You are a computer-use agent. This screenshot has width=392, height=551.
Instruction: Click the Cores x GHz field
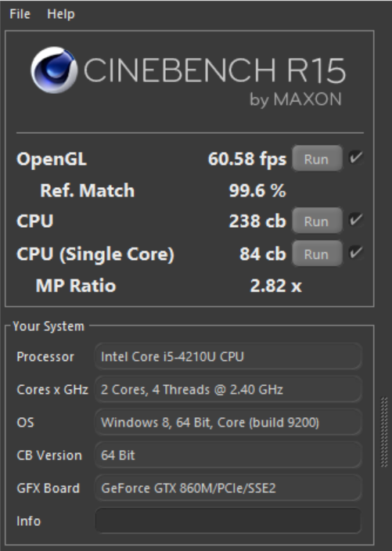tap(228, 389)
